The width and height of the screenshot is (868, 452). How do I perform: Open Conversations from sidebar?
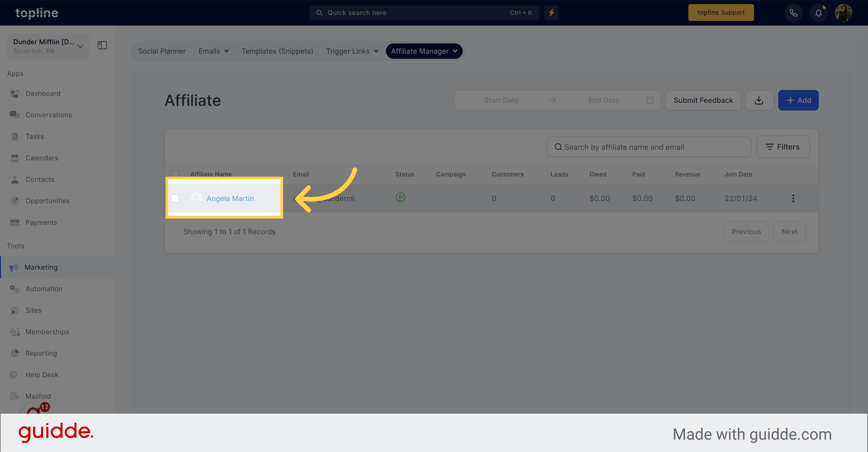49,115
